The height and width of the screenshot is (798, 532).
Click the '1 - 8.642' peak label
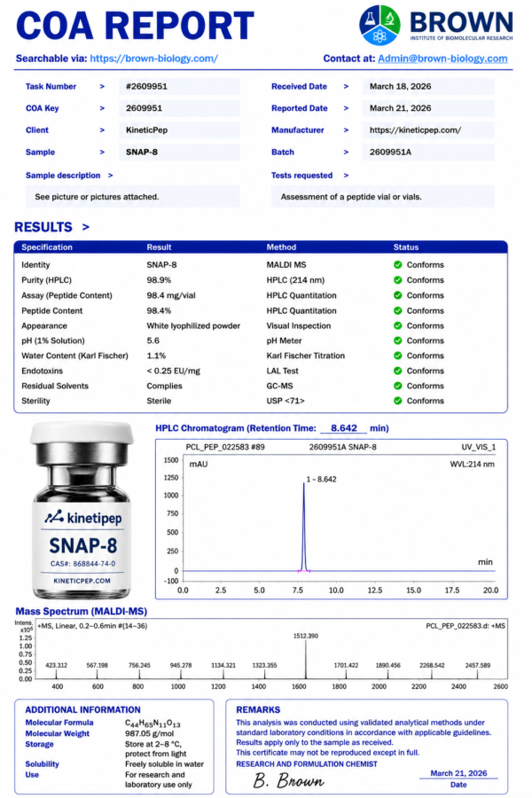(321, 480)
